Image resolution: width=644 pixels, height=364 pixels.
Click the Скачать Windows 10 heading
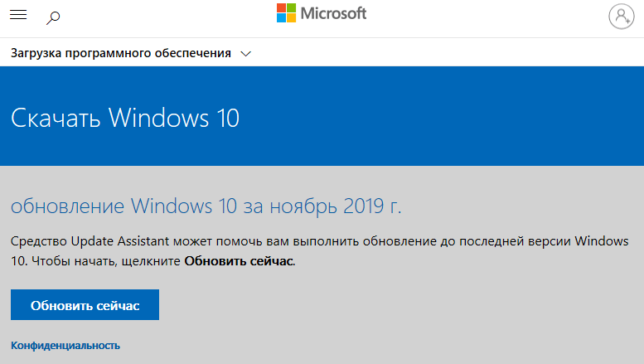point(125,118)
